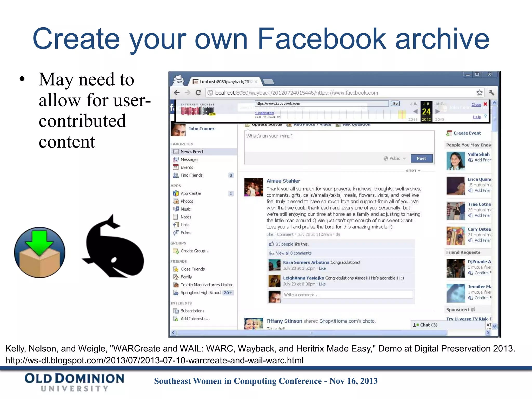Like Aimee Stahler's post
This screenshot has width=532, height=399.
[x=270, y=234]
